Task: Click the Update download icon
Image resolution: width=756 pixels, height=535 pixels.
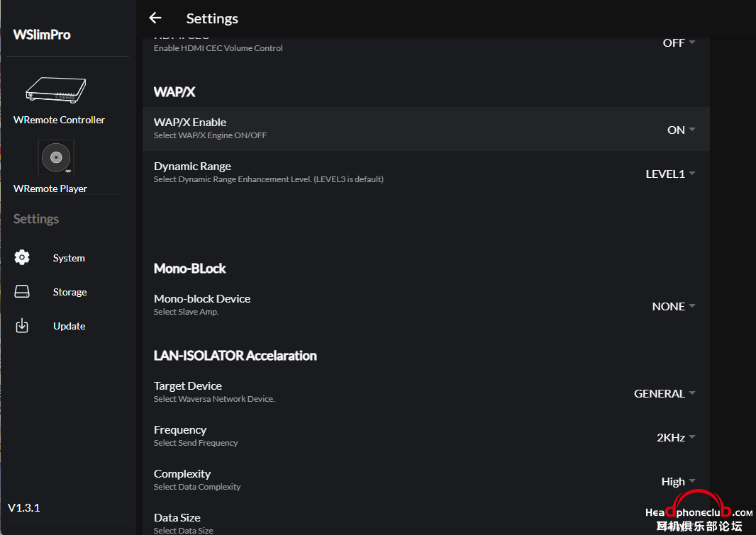Action: click(x=22, y=325)
